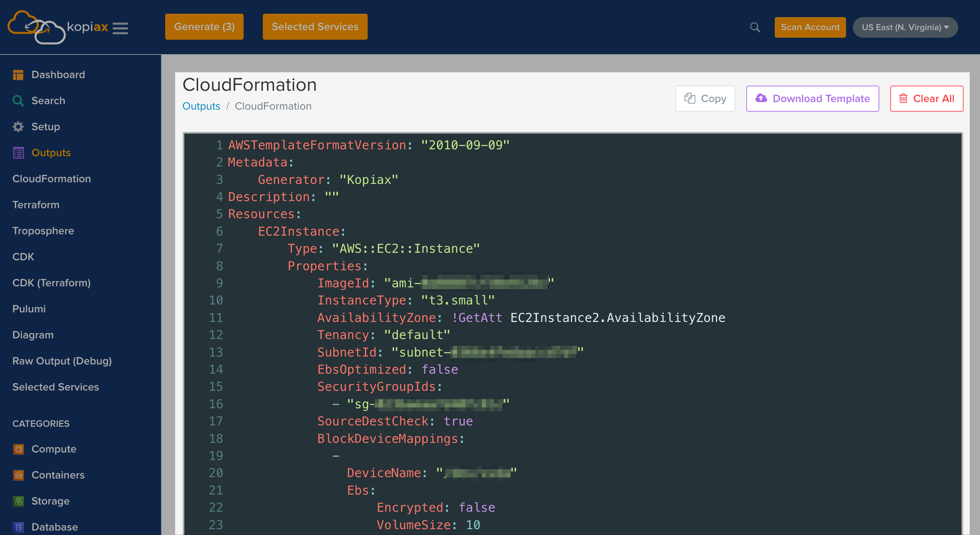Click the Description: "" line

(283, 197)
